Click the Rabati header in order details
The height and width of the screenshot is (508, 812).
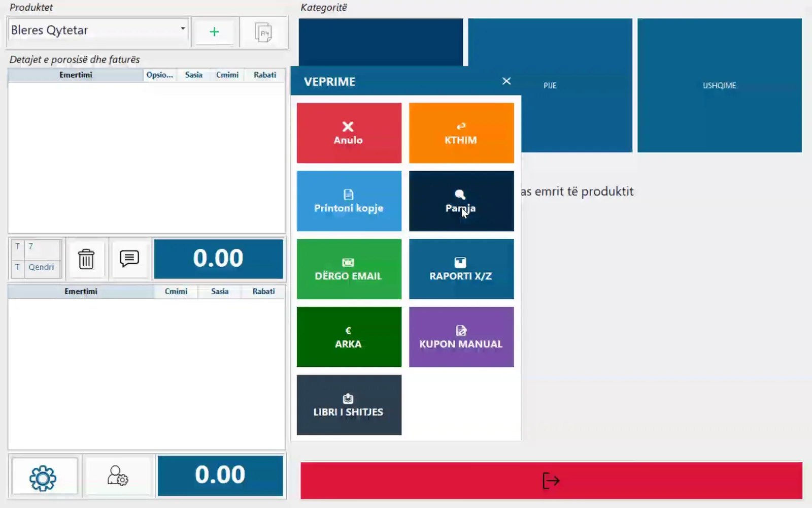(x=265, y=75)
